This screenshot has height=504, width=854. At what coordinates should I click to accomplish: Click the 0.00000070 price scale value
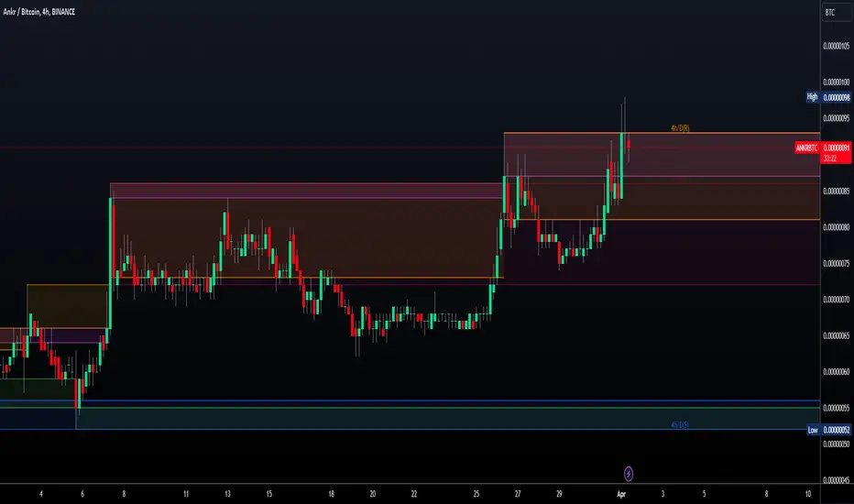(x=836, y=299)
